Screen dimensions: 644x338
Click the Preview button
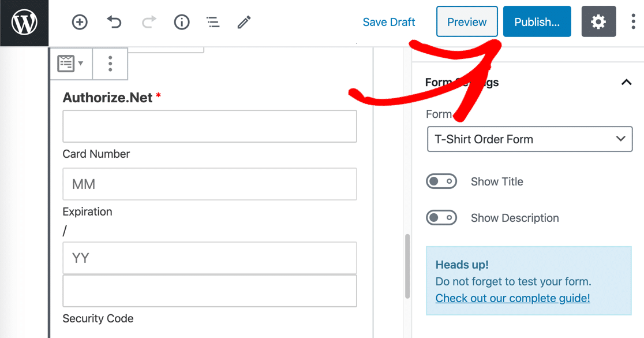click(467, 23)
